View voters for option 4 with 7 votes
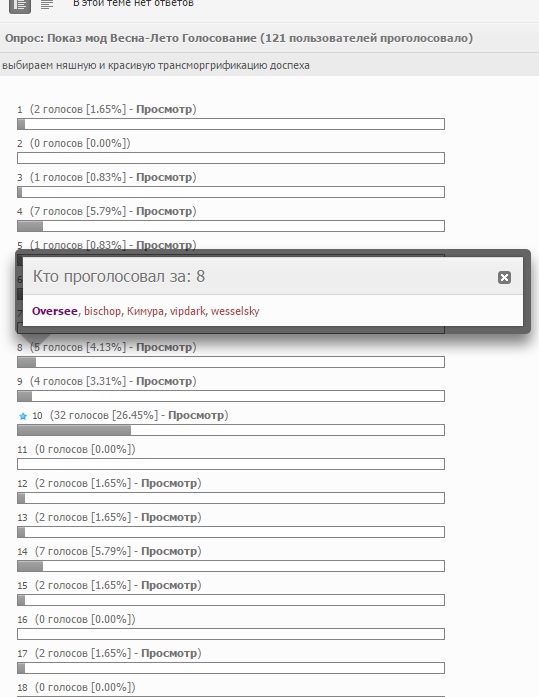 [x=164, y=211]
